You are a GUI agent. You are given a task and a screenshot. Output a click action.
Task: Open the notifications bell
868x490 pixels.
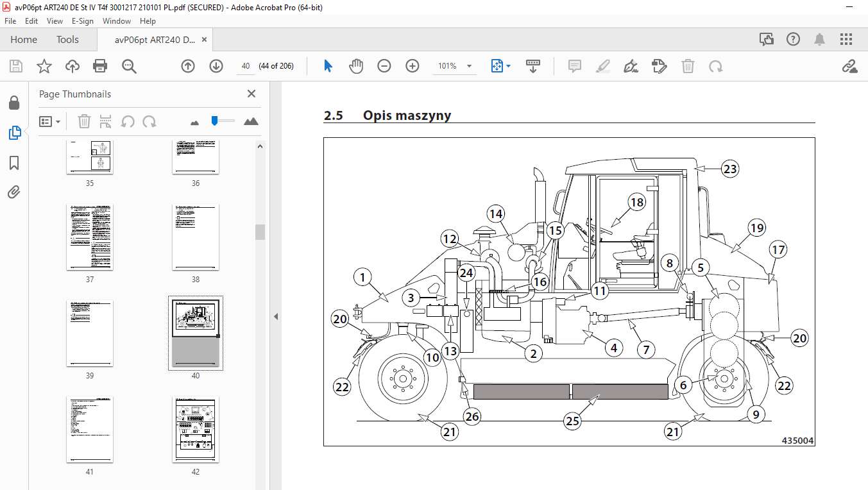pyautogui.click(x=820, y=40)
